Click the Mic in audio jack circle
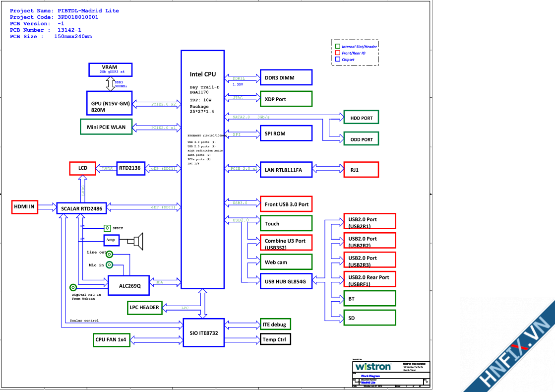The height and width of the screenshot is (392, 555). tap(110, 265)
